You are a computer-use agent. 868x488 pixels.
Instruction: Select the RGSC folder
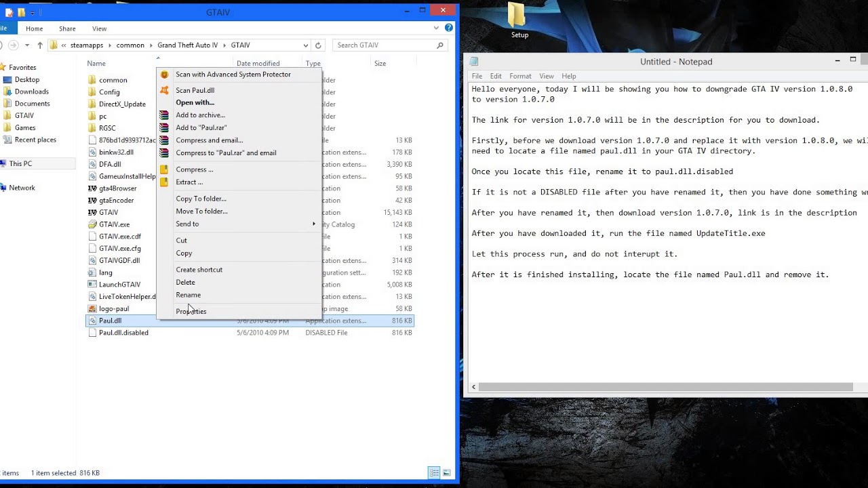tap(107, 128)
